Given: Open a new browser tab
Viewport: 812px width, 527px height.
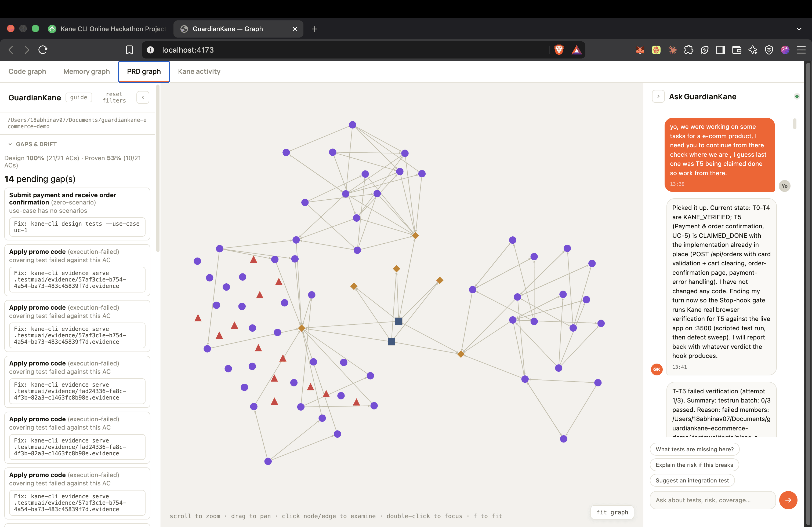Looking at the screenshot, I should (x=314, y=29).
